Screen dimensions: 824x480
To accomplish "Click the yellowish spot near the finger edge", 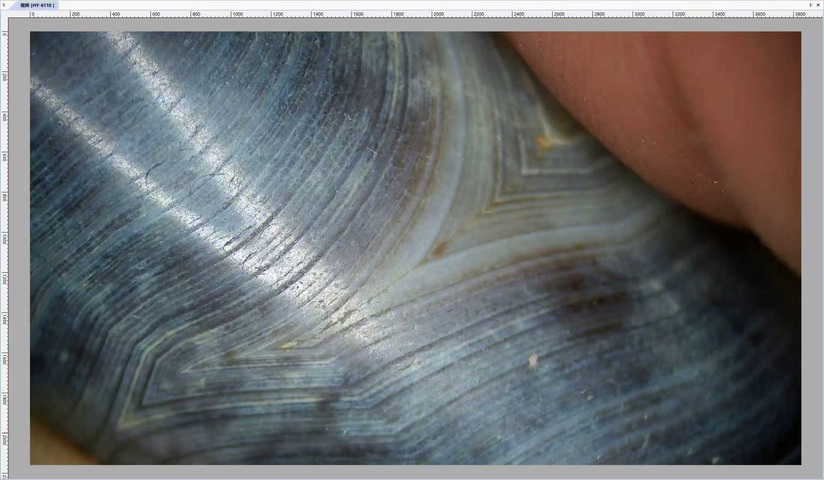I will 543,143.
